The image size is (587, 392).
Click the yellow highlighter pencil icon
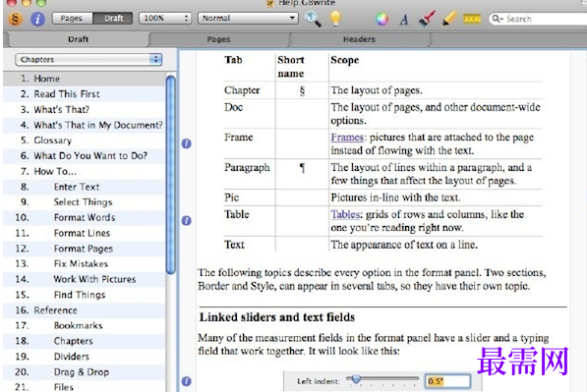(x=449, y=19)
